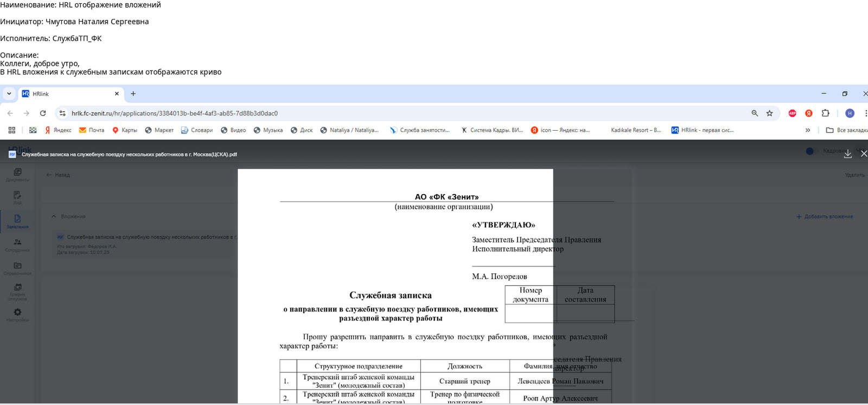Open График отпусков in sidebar
This screenshot has width=868, height=405.
pyautogui.click(x=17, y=292)
